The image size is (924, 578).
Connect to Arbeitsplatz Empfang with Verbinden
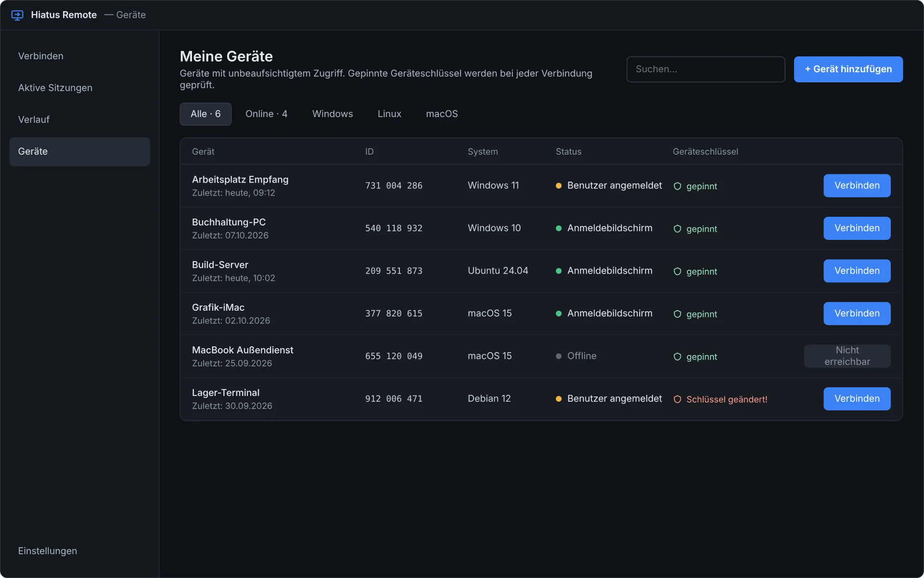[857, 185]
